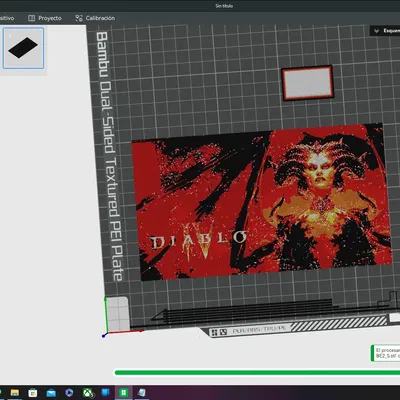Open the Xbox app from the taskbar

88,393
